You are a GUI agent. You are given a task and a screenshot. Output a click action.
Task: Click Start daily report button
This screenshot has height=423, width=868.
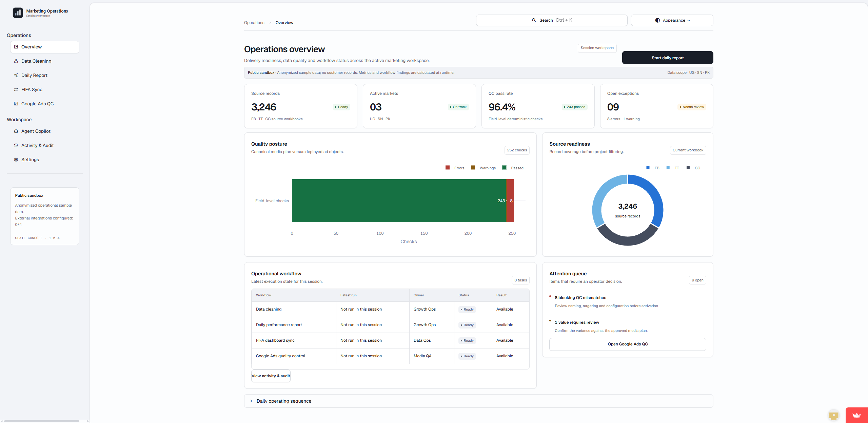coord(668,58)
